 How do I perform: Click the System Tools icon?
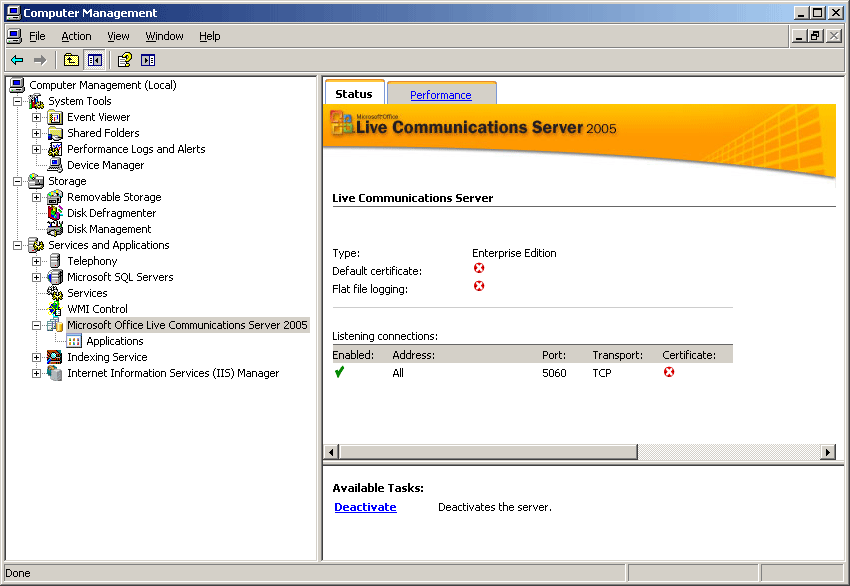[36, 101]
